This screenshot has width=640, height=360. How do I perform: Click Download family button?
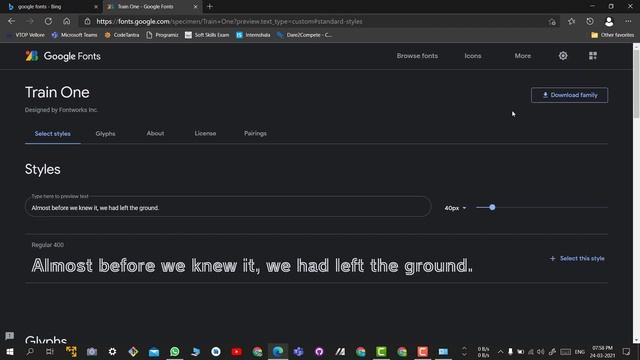(x=569, y=95)
